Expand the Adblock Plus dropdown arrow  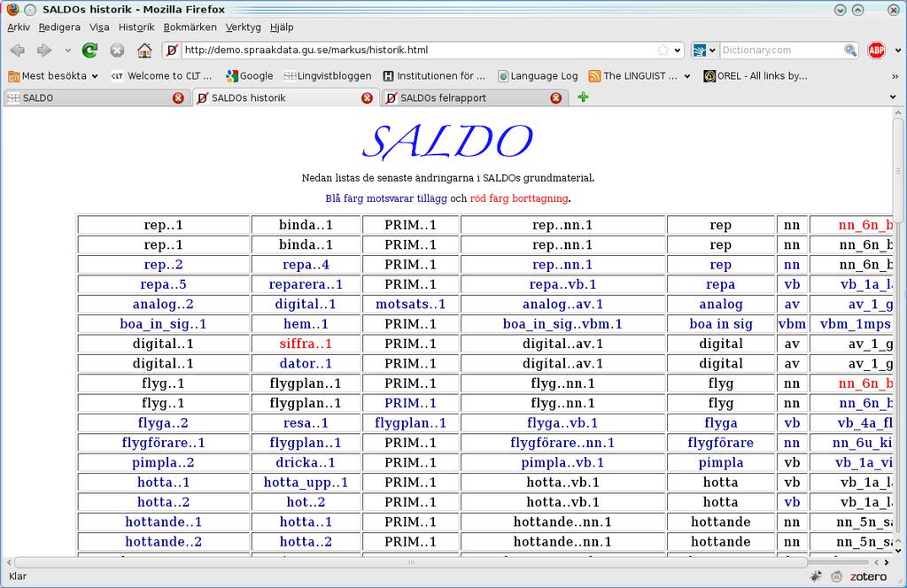coord(898,50)
